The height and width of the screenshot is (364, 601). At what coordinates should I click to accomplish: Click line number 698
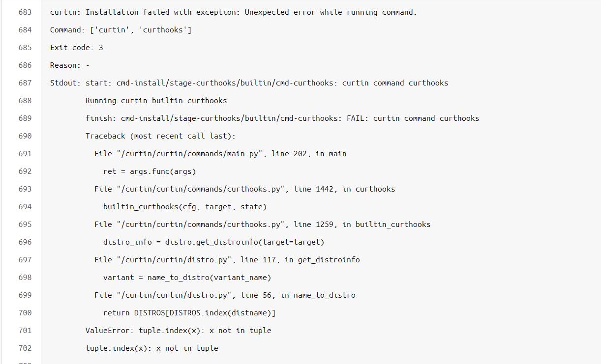(25, 278)
